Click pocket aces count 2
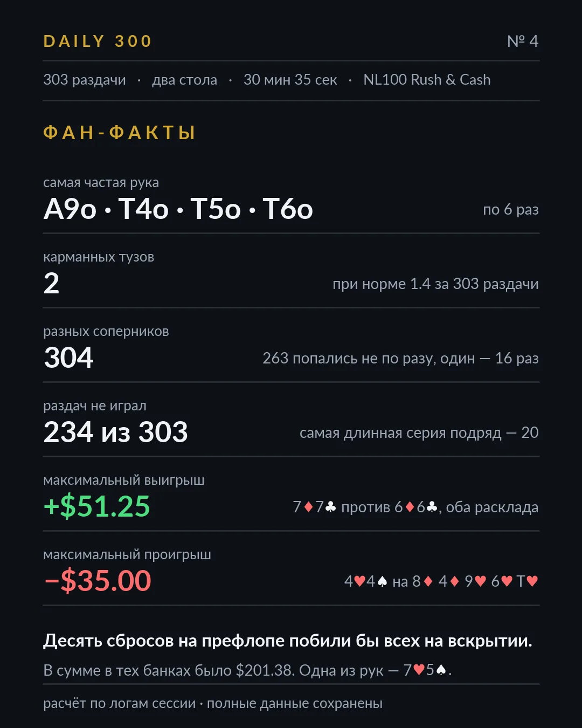 pos(52,284)
